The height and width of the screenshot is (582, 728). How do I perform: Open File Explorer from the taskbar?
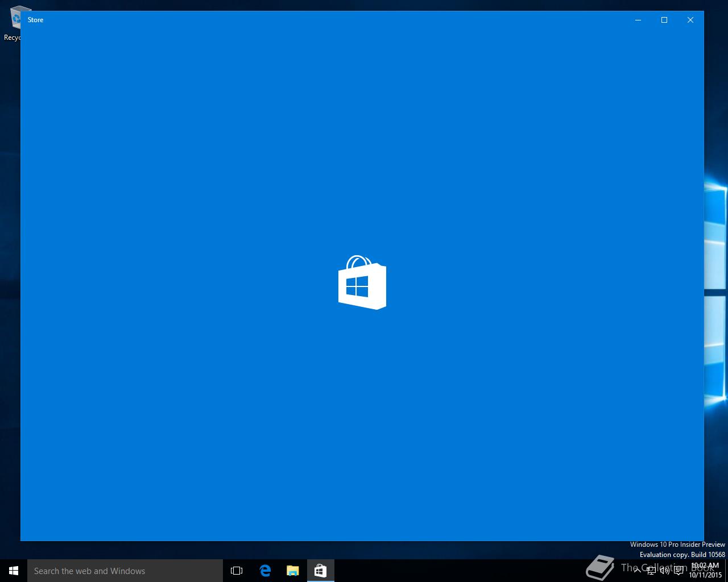click(292, 571)
